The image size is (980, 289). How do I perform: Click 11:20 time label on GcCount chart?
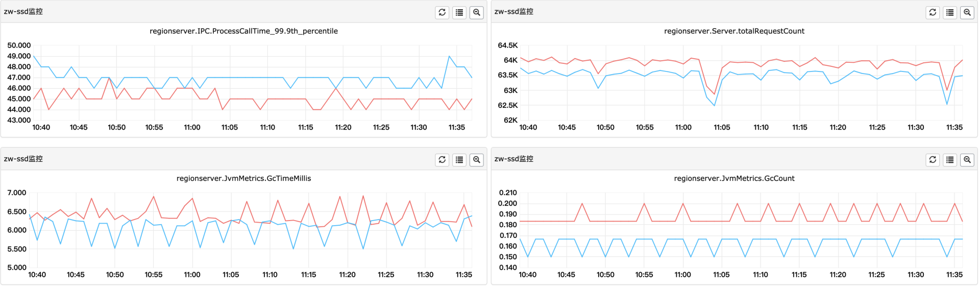point(838,275)
